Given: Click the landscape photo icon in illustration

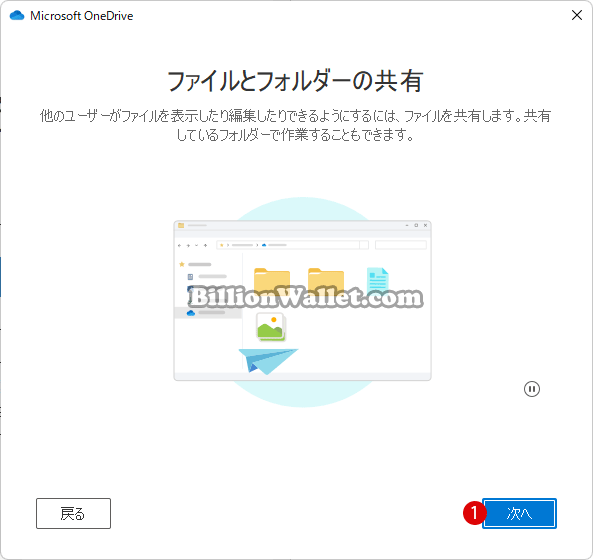Looking at the screenshot, I should pyautogui.click(x=271, y=327).
